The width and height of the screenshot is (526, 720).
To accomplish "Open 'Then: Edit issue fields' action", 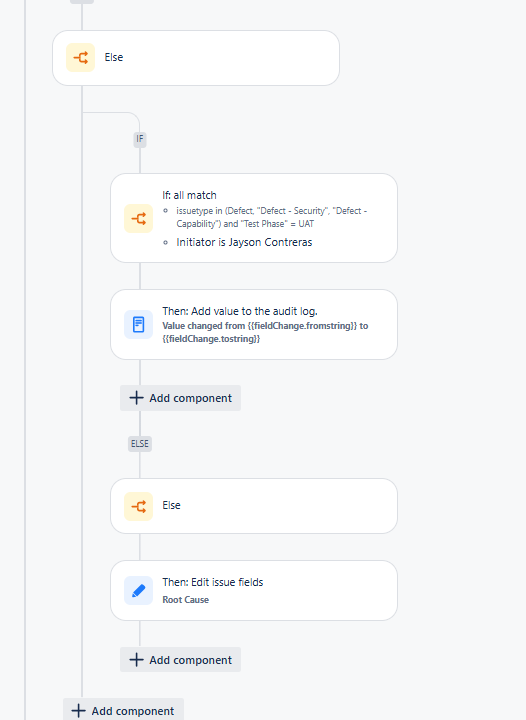I will point(254,591).
